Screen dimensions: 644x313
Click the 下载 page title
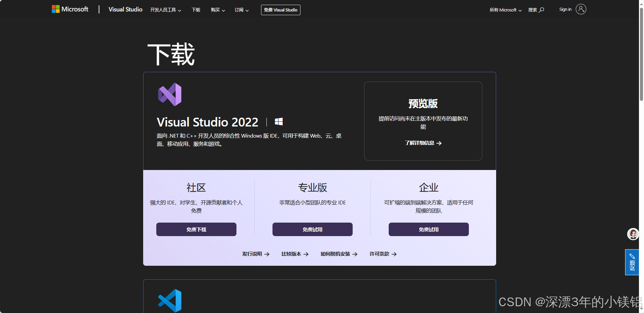[x=171, y=54]
